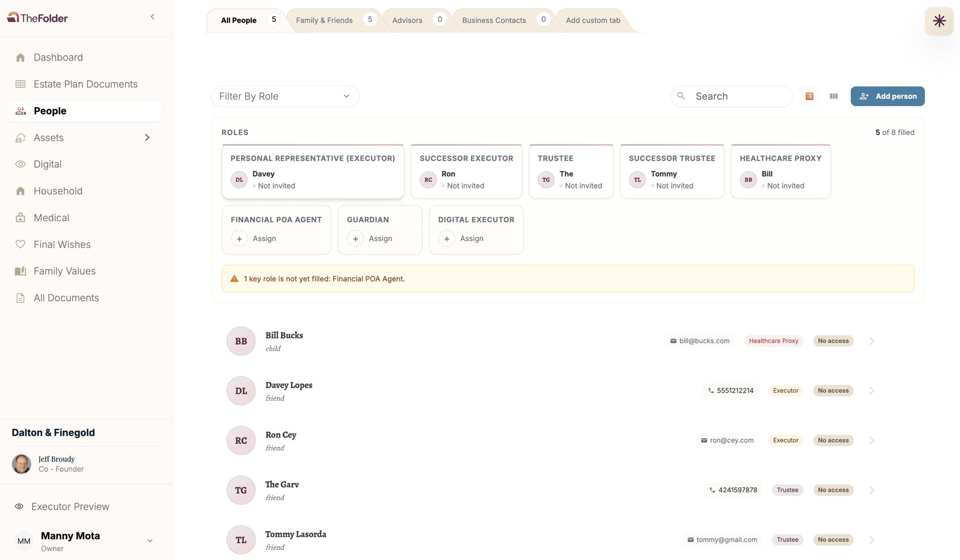Click the Add custom tab link
This screenshot has width=960, height=560.
[x=593, y=20]
